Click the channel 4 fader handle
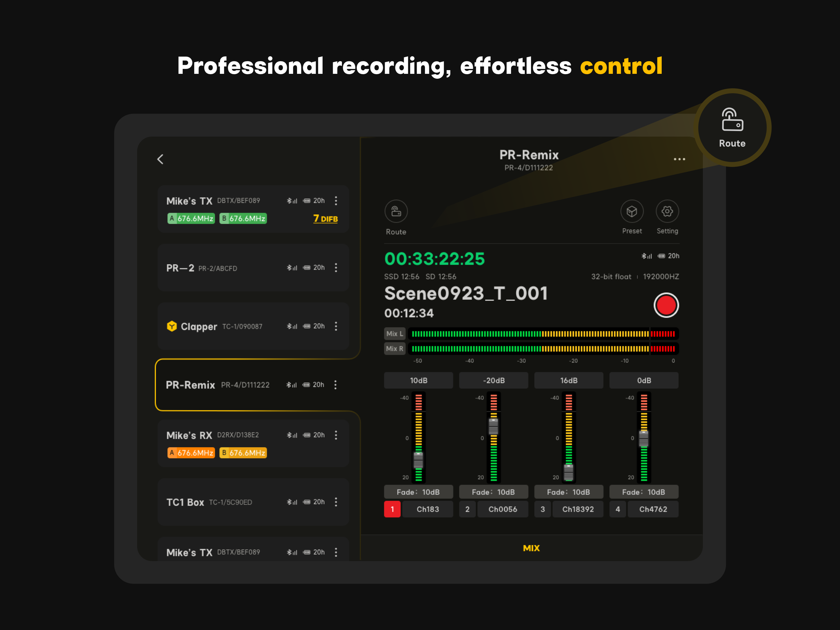 [644, 438]
